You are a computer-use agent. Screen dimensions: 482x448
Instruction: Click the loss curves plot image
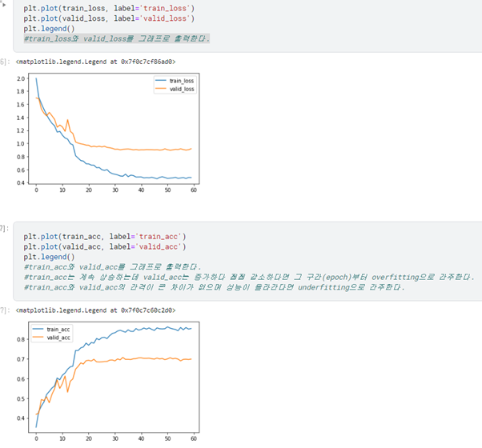(x=106, y=133)
